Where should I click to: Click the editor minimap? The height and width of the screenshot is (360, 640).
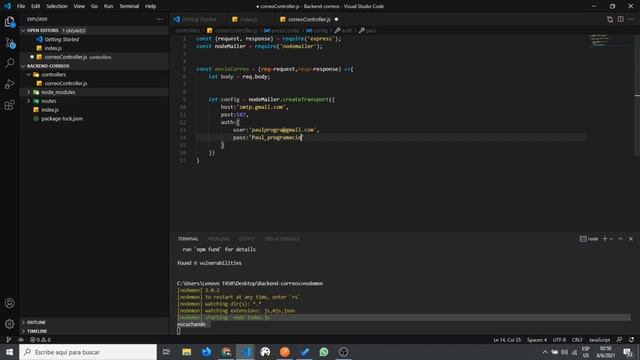click(x=610, y=41)
